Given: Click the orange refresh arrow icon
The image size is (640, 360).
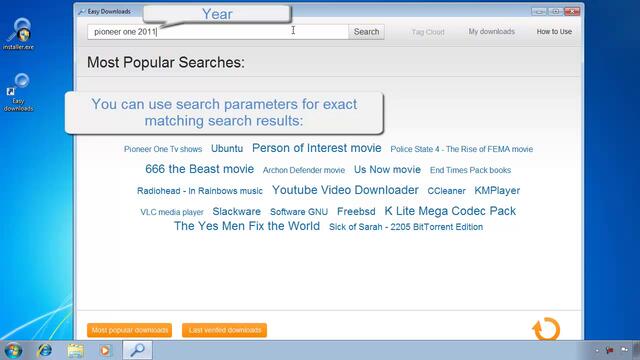Looking at the screenshot, I should (x=546, y=329).
